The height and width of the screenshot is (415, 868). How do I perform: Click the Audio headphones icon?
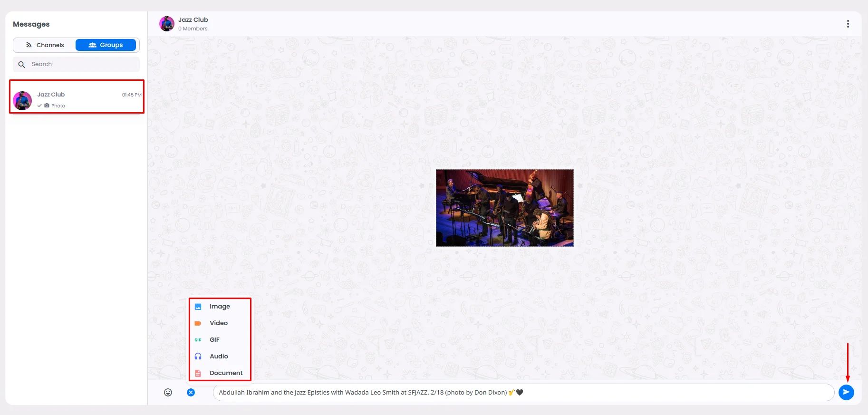[198, 357]
